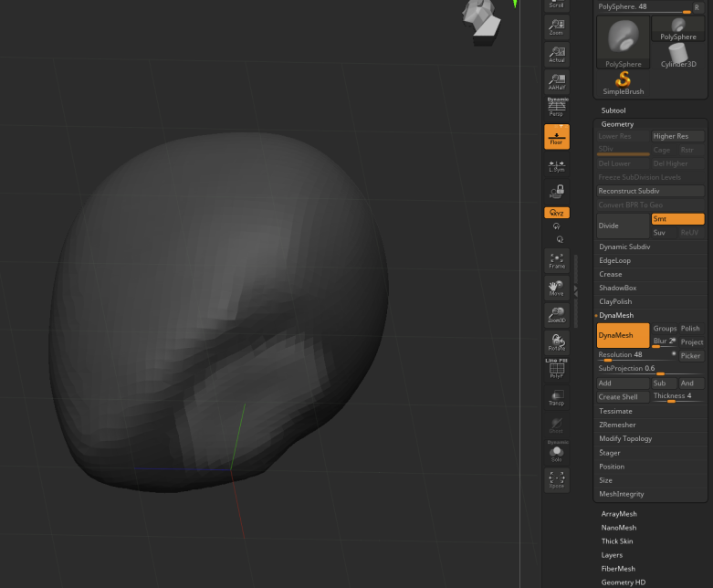Toggle Solo mode
This screenshot has width=713, height=588.
coord(557,452)
